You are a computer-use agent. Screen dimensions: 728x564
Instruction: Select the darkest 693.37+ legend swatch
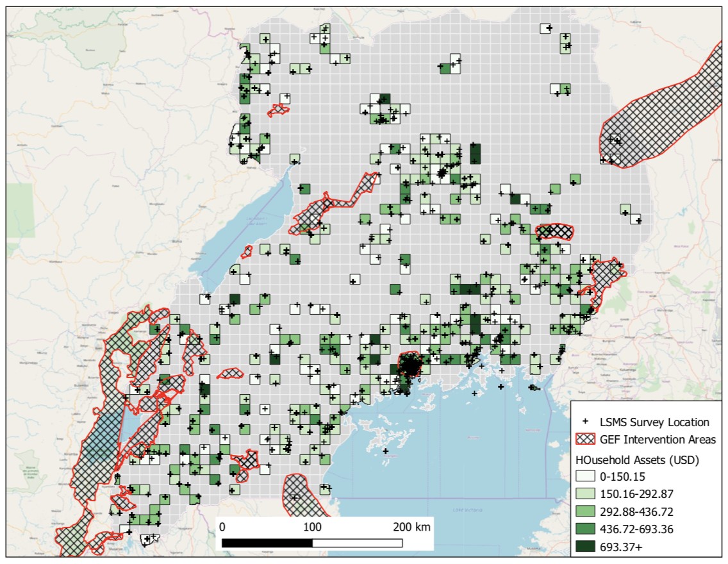pos(584,546)
